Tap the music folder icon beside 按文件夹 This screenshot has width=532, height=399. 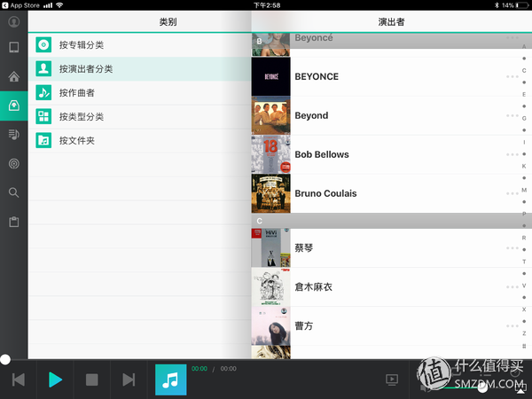coord(43,140)
